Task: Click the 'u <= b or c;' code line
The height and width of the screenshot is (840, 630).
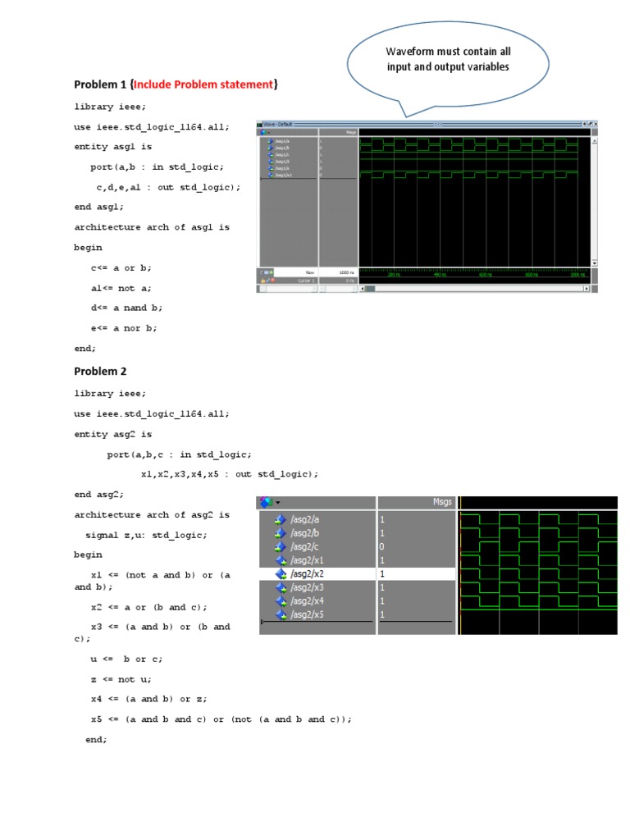Action: [x=126, y=660]
